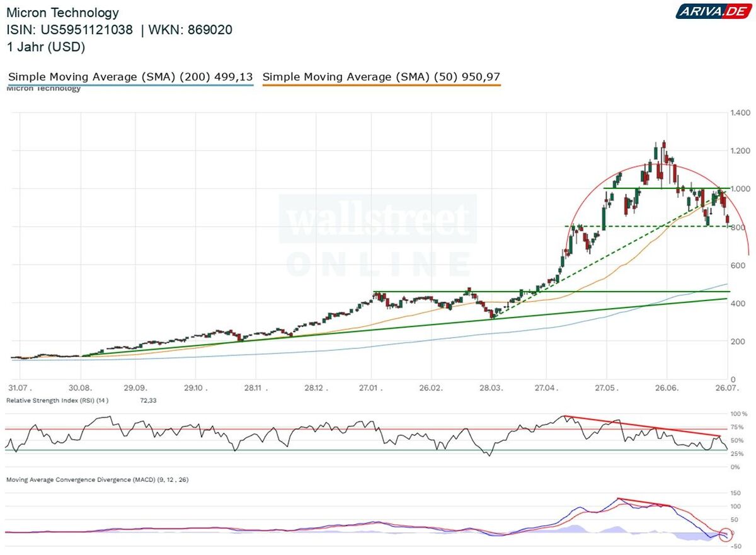The width and height of the screenshot is (756, 555).
Task: Click the 30.08. date axis label
Action: [81, 388]
